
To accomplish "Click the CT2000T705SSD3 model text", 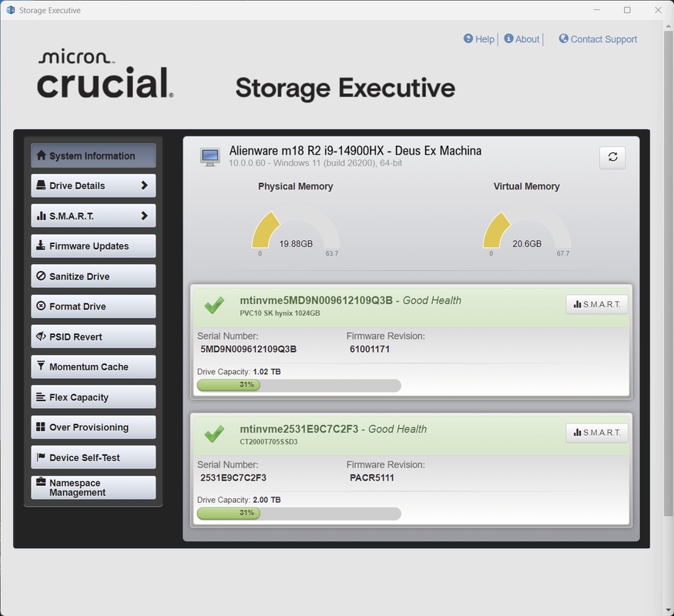I will pos(269,442).
